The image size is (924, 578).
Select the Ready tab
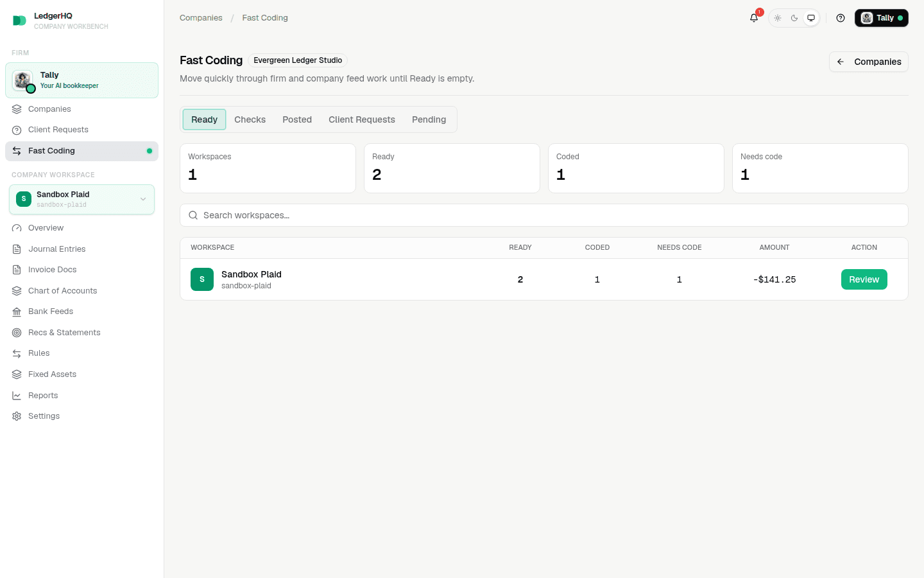click(204, 119)
